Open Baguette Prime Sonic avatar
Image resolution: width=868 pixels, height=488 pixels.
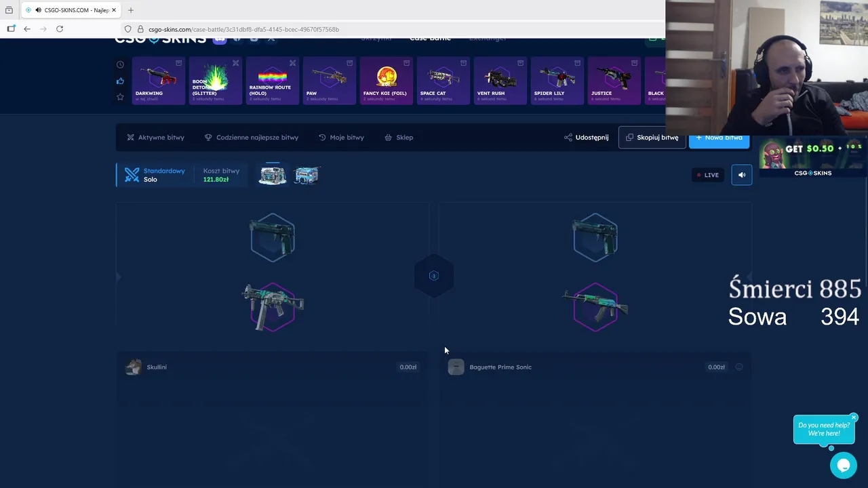pos(456,367)
